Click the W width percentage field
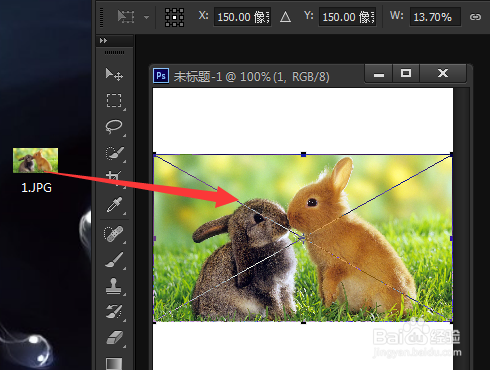The height and width of the screenshot is (370, 490). tap(435, 17)
